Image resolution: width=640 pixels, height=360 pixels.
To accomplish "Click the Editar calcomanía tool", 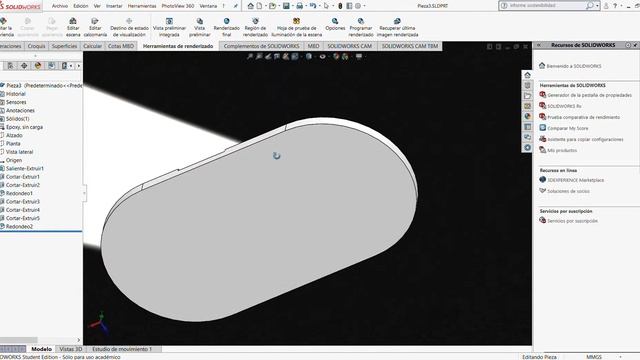I will pyautogui.click(x=95, y=27).
